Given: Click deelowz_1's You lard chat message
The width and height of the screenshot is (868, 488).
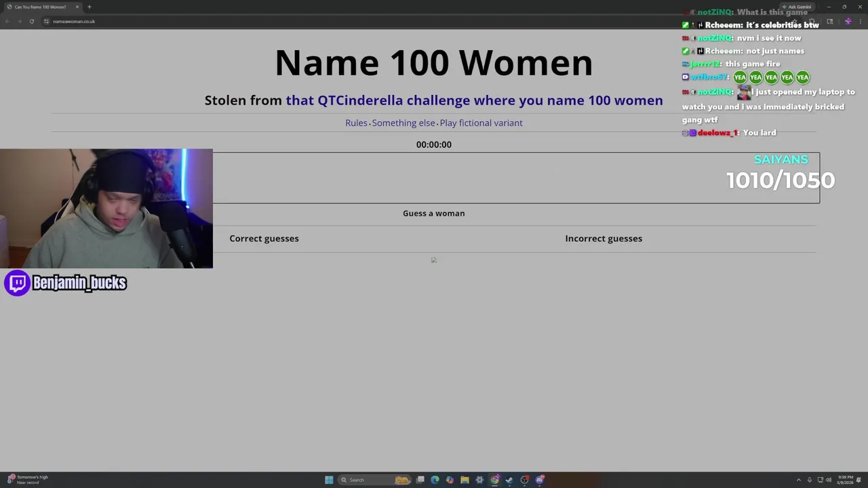Looking at the screenshot, I should point(730,133).
